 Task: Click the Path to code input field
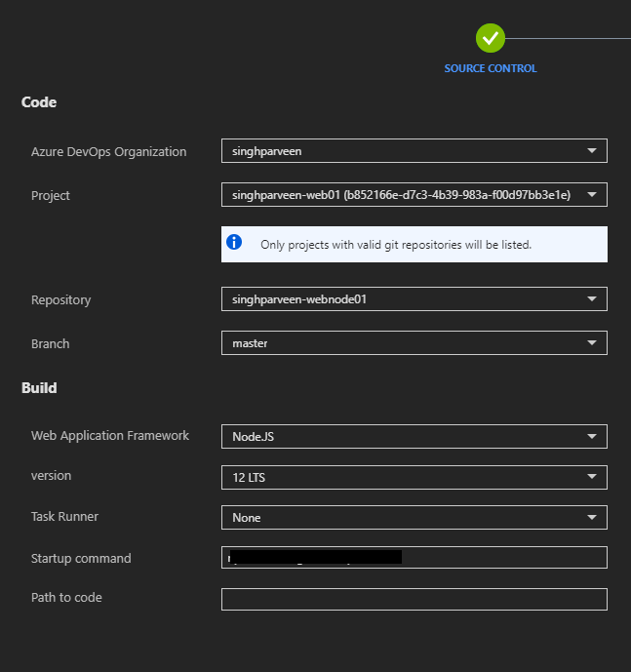[414, 599]
